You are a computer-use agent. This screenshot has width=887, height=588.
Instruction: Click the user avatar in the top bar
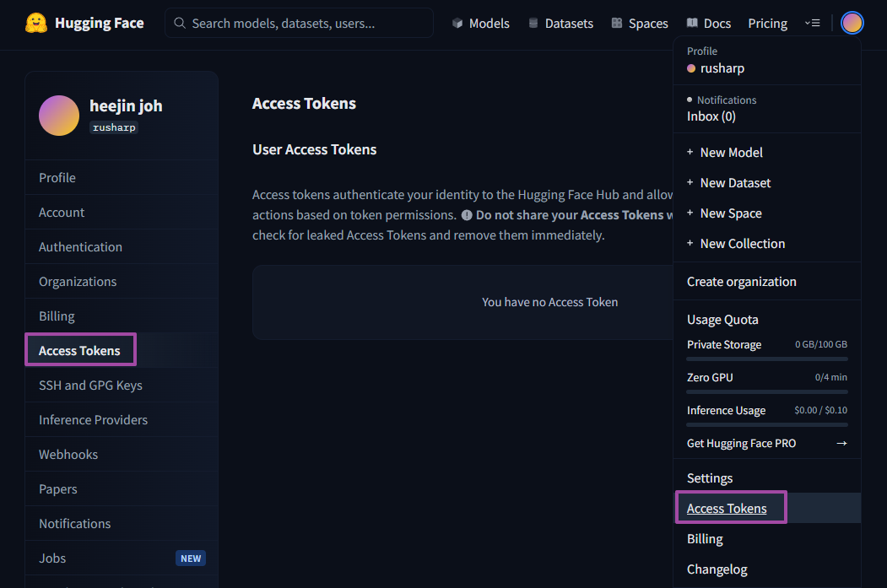click(852, 23)
